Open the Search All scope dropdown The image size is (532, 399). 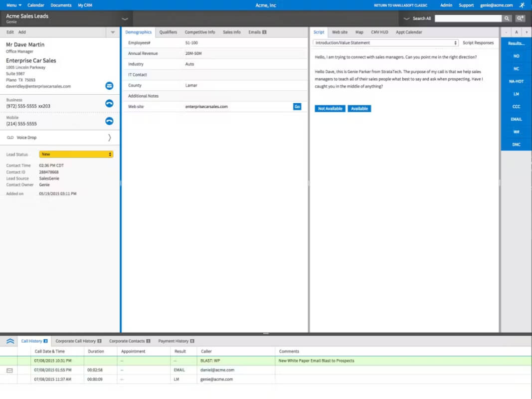tap(406, 18)
